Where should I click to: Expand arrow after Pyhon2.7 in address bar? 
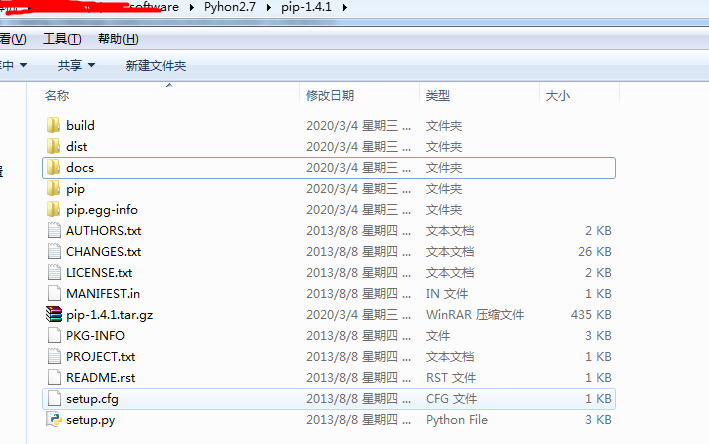point(269,8)
